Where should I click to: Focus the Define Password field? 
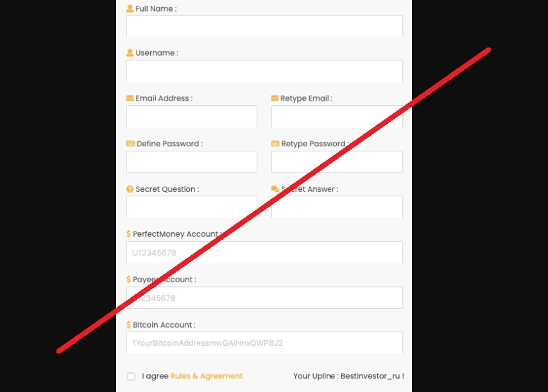click(x=192, y=162)
